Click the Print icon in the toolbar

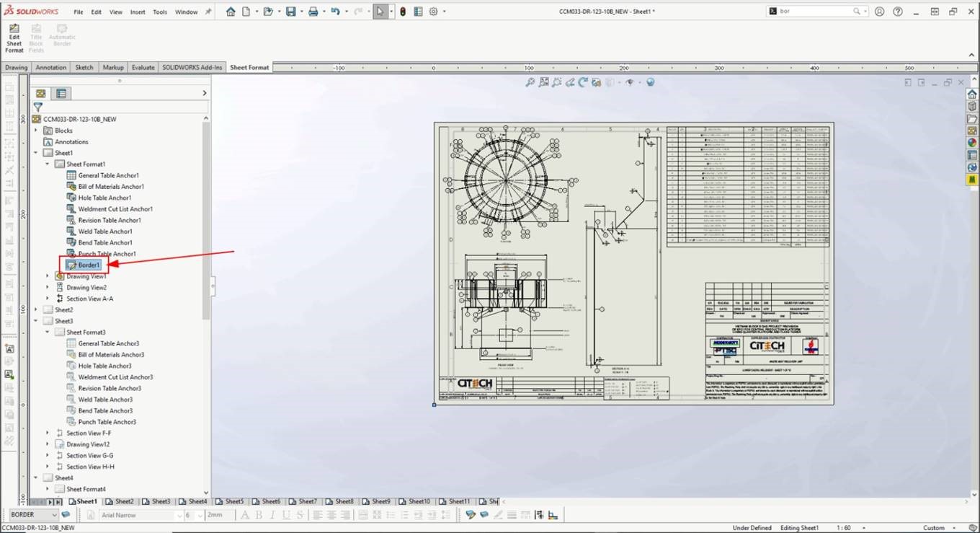[313, 12]
